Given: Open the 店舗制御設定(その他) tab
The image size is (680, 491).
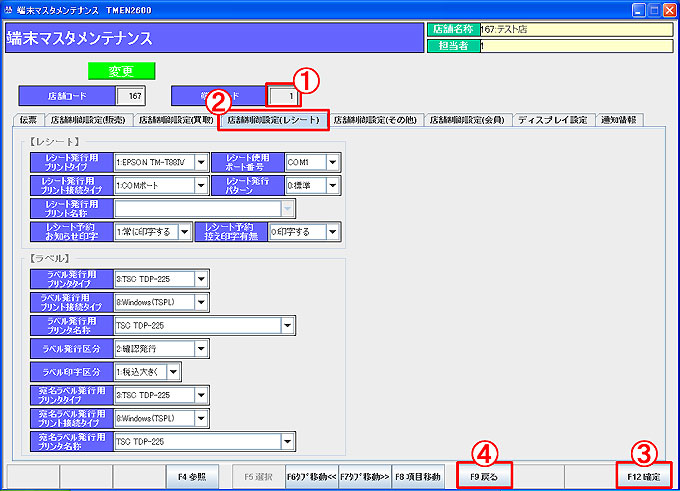Looking at the screenshot, I should 375,120.
